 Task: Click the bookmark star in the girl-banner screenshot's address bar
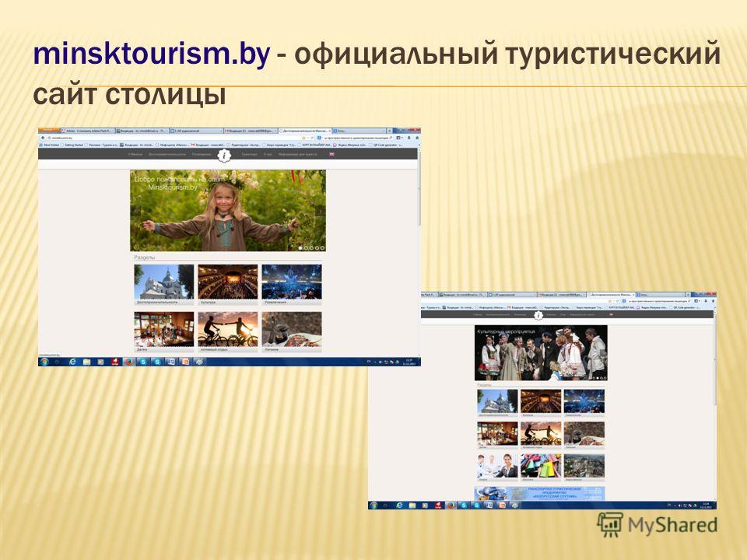[303, 138]
